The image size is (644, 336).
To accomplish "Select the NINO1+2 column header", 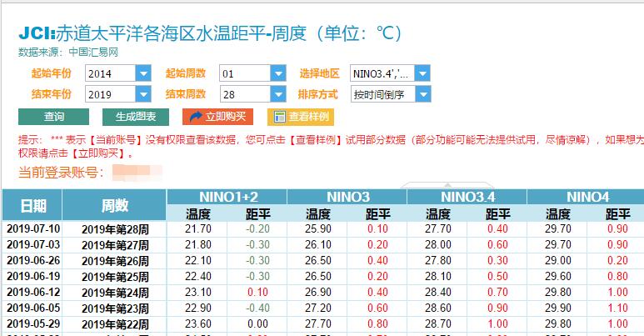I will coord(227,197).
